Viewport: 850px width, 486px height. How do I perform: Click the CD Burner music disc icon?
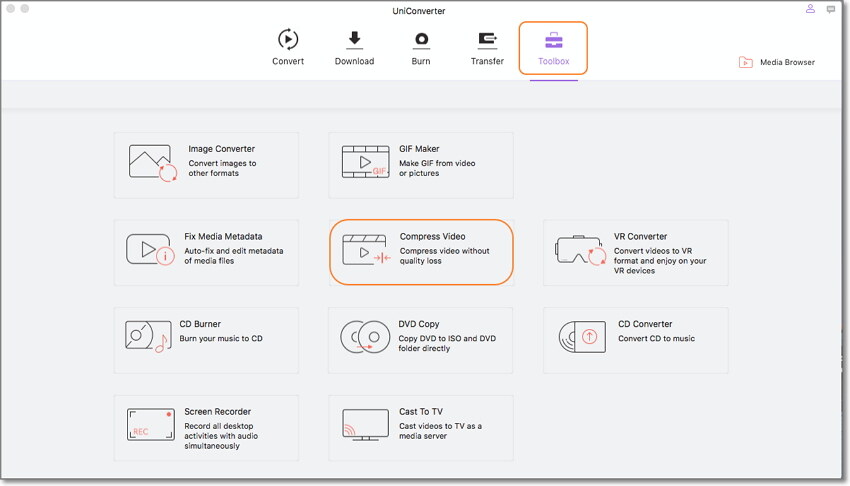point(148,336)
